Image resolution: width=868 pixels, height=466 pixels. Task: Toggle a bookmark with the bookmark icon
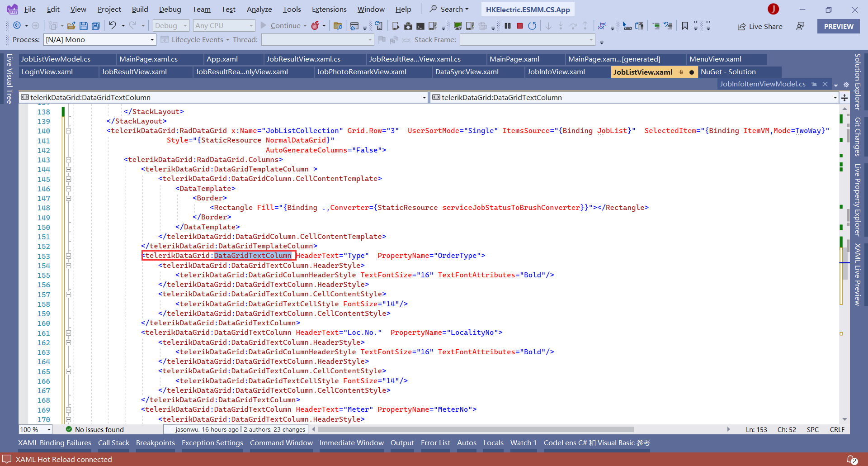(684, 26)
